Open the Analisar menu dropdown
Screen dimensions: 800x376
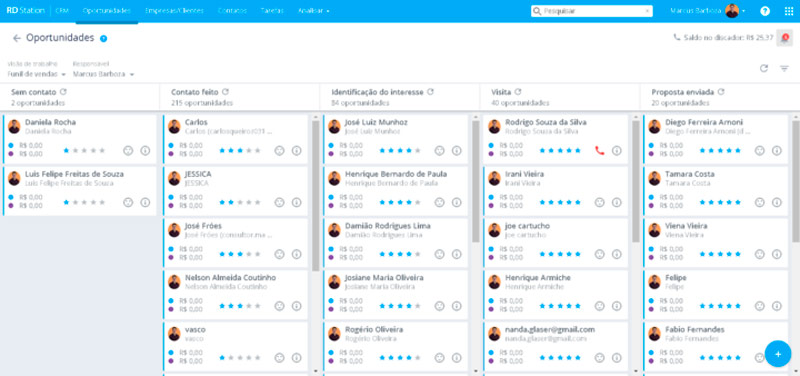314,11
